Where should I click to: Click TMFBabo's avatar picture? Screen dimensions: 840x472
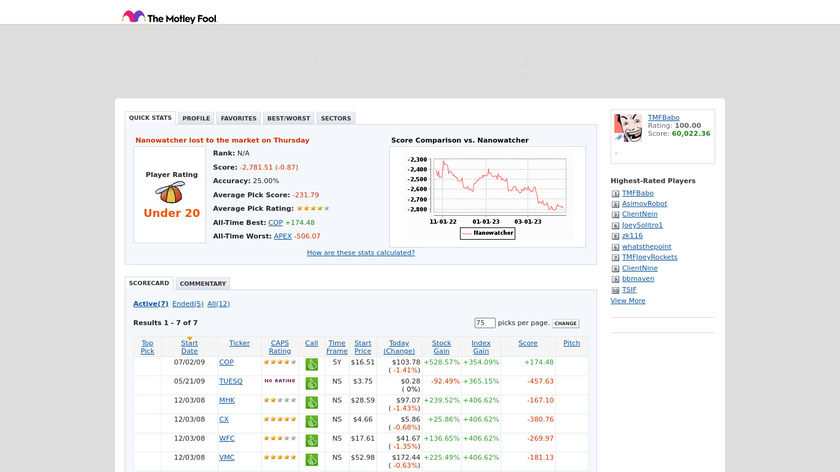(x=628, y=128)
